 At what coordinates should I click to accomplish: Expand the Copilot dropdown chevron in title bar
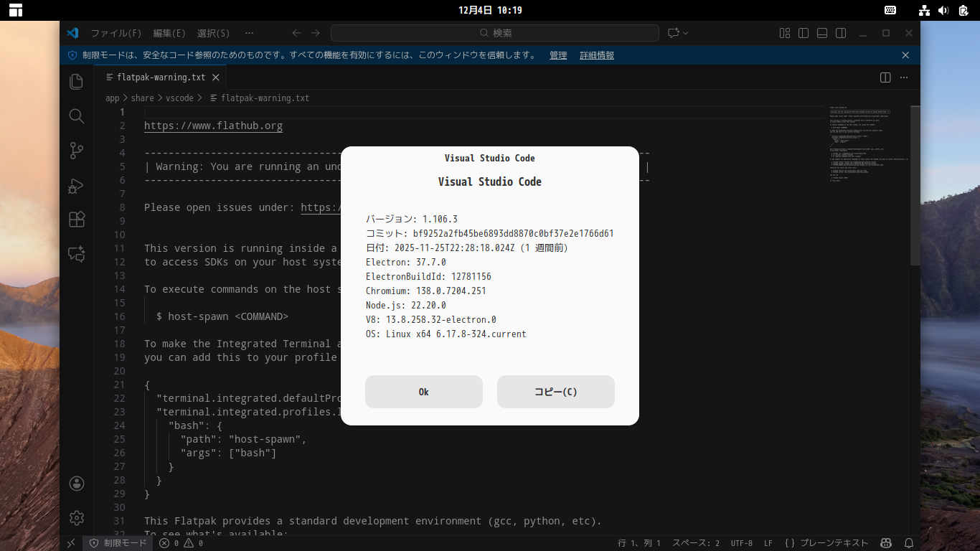(685, 33)
